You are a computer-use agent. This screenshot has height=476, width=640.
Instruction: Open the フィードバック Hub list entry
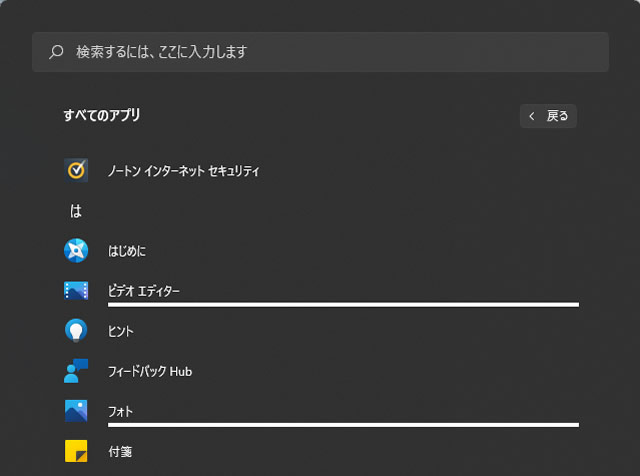[x=149, y=371]
